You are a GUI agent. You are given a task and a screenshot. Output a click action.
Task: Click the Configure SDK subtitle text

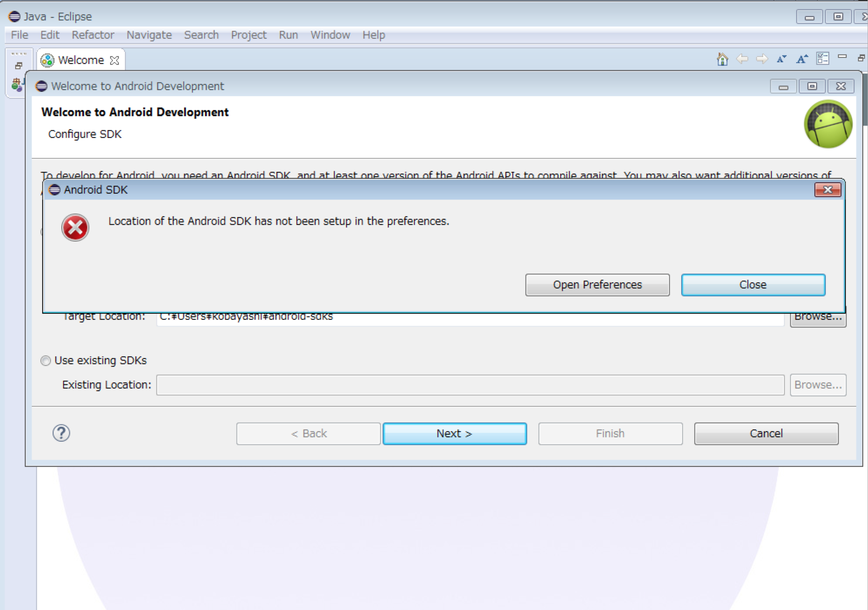pyautogui.click(x=85, y=134)
